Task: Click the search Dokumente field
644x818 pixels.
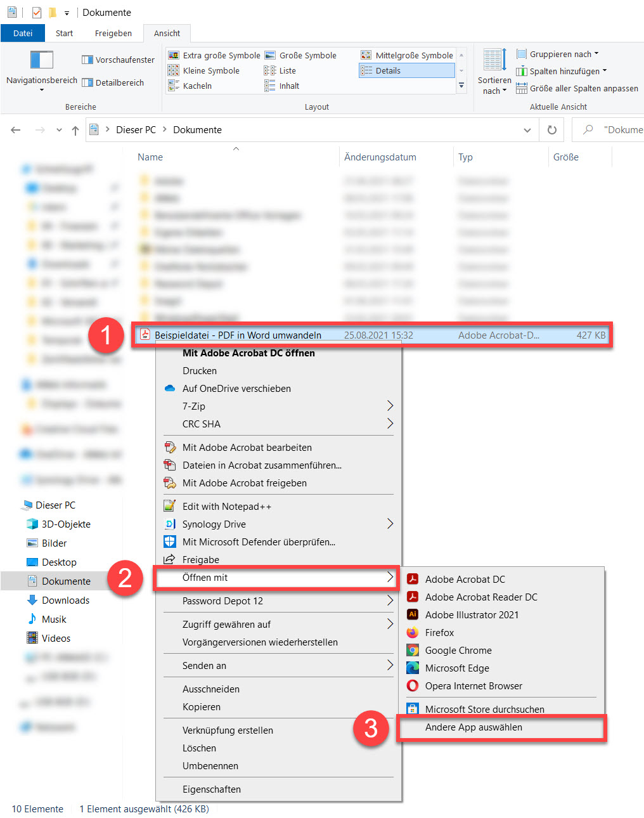Action: pyautogui.click(x=609, y=130)
